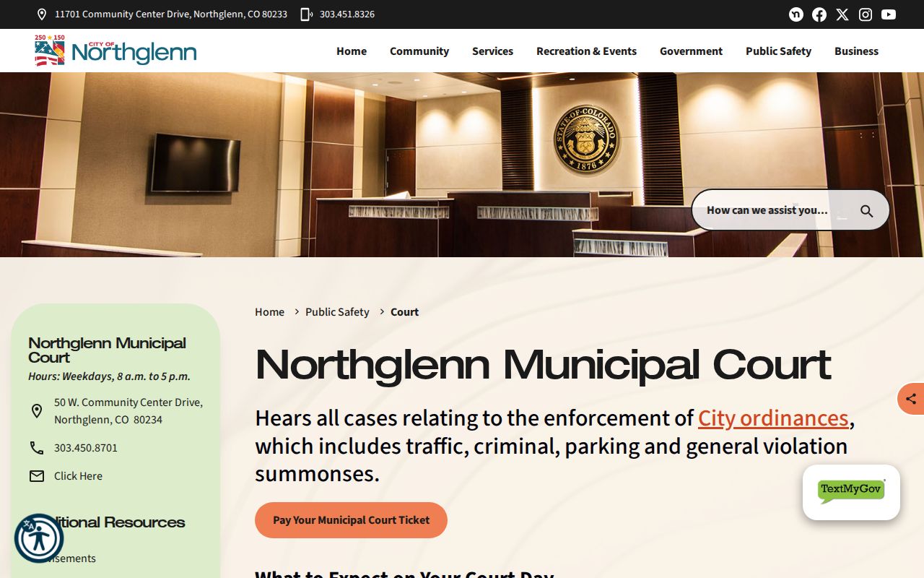Open the Nextdoor social icon
The height and width of the screenshot is (578, 924).
(796, 14)
